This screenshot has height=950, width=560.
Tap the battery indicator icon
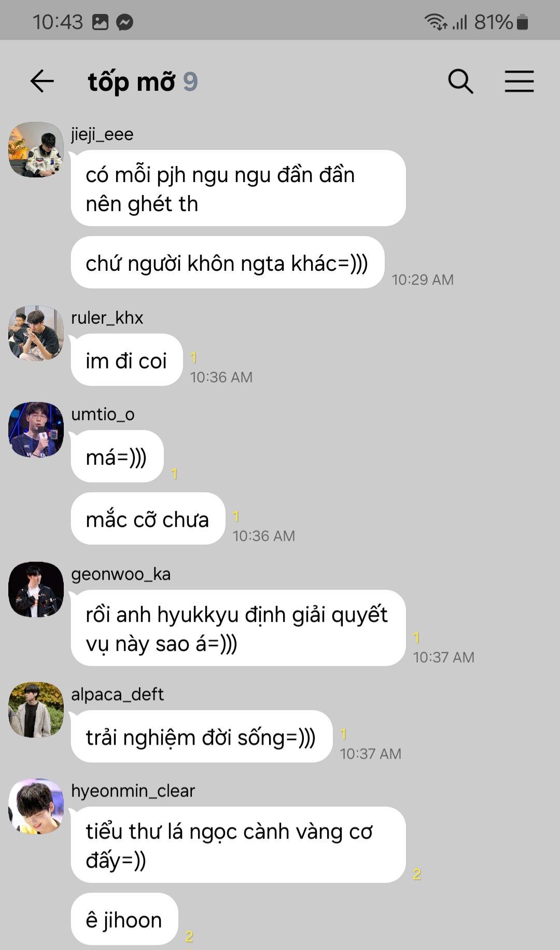point(523,22)
